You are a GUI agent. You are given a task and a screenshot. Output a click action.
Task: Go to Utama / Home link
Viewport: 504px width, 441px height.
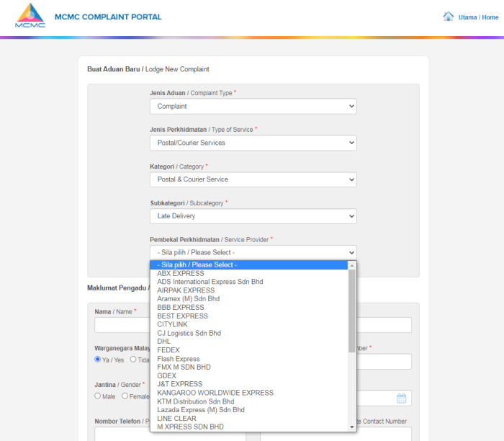click(x=478, y=17)
